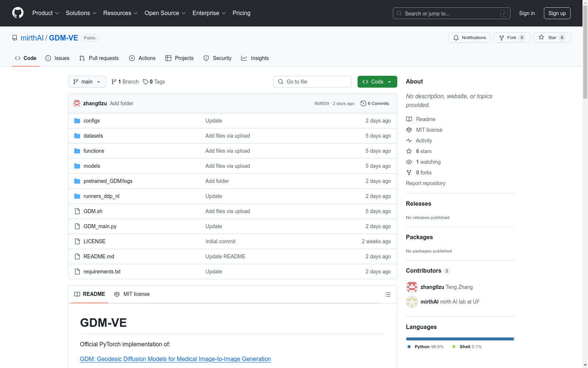Click the Update README commit message
Viewport: 588px width, 368px height.
point(225,256)
